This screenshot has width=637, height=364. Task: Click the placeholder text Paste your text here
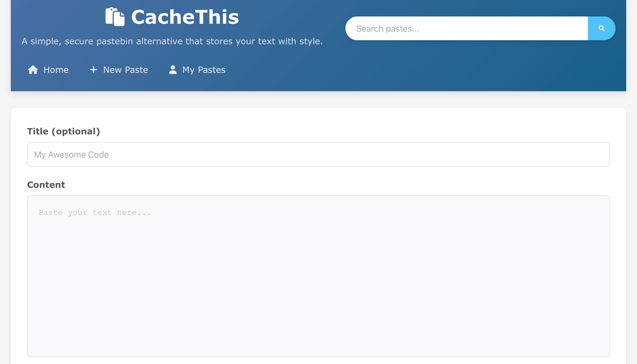point(95,212)
